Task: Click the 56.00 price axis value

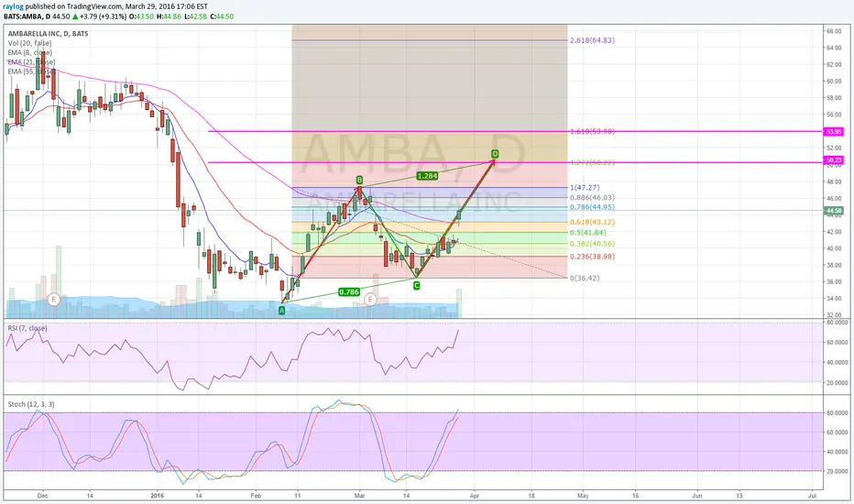Action: pyautogui.click(x=834, y=115)
